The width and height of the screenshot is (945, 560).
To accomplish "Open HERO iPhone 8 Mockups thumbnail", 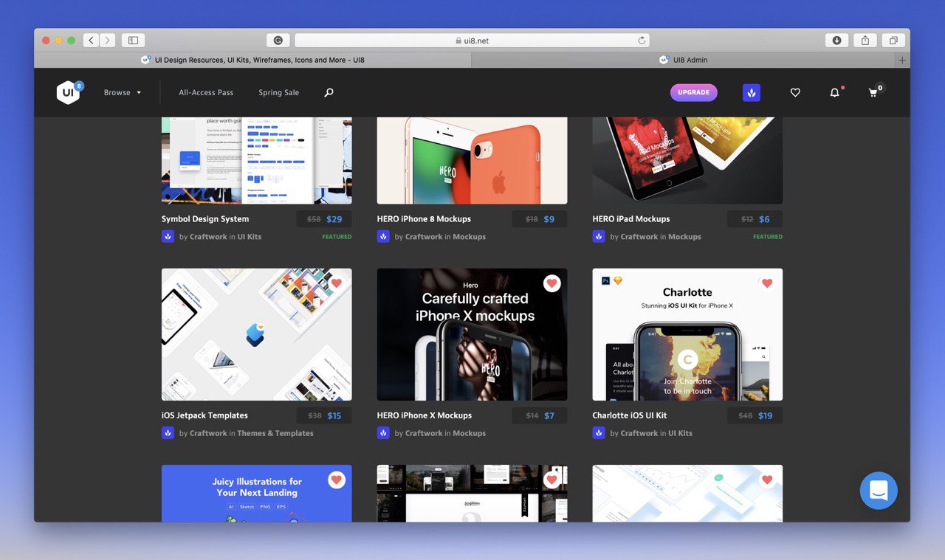I will click(x=472, y=160).
